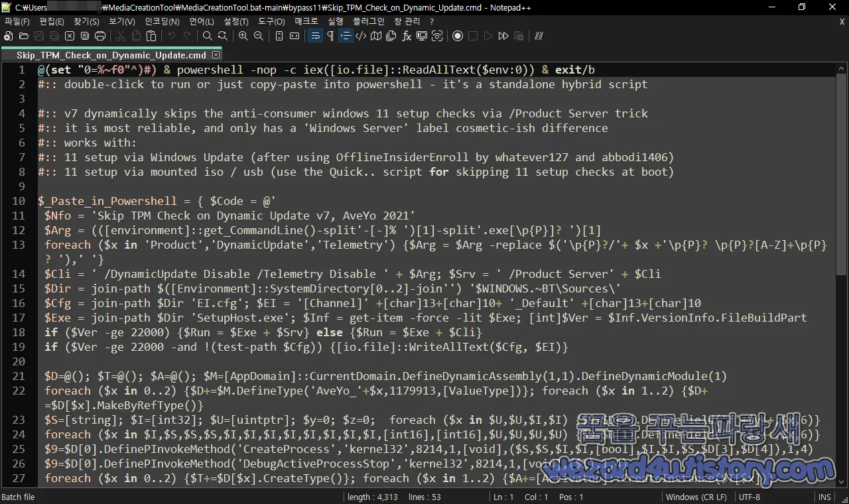The image size is (849, 504).
Task: Open the 인코딩(N) menu
Action: pyautogui.click(x=162, y=22)
